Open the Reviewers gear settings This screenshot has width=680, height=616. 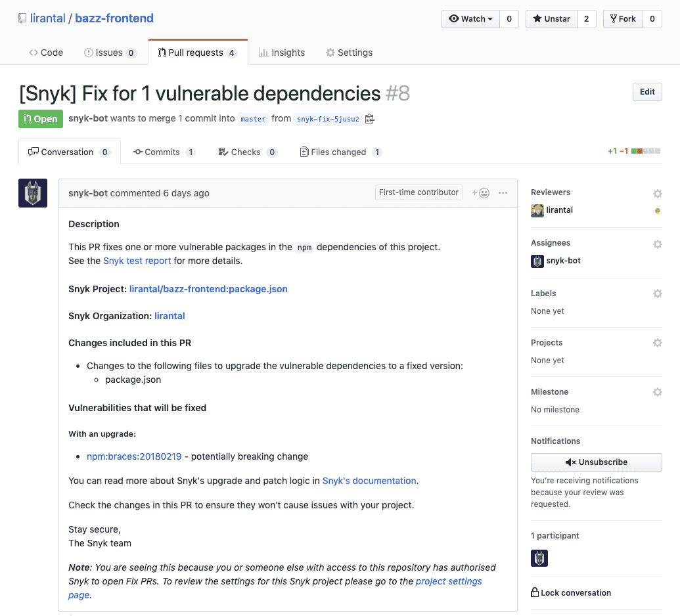click(x=658, y=193)
